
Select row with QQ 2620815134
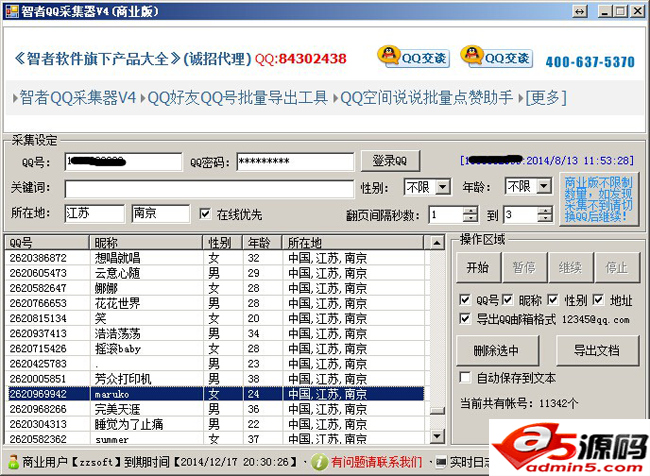click(215, 318)
